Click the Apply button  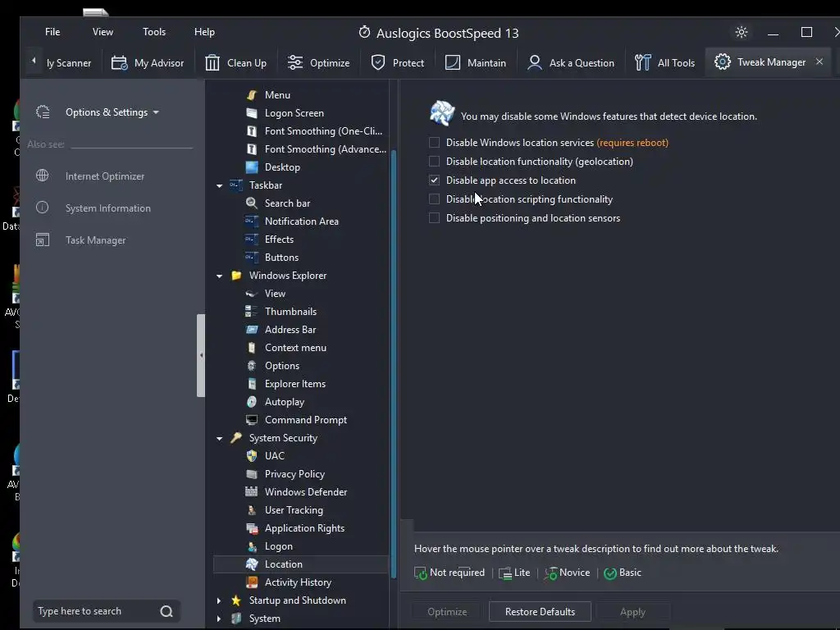[632, 612]
